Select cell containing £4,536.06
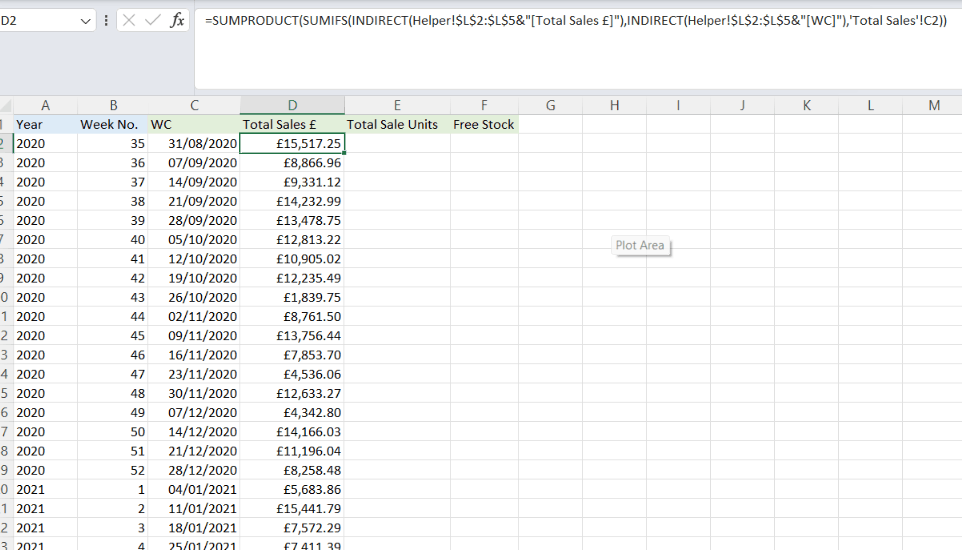Screen dimensions: 962x550 [x=292, y=374]
